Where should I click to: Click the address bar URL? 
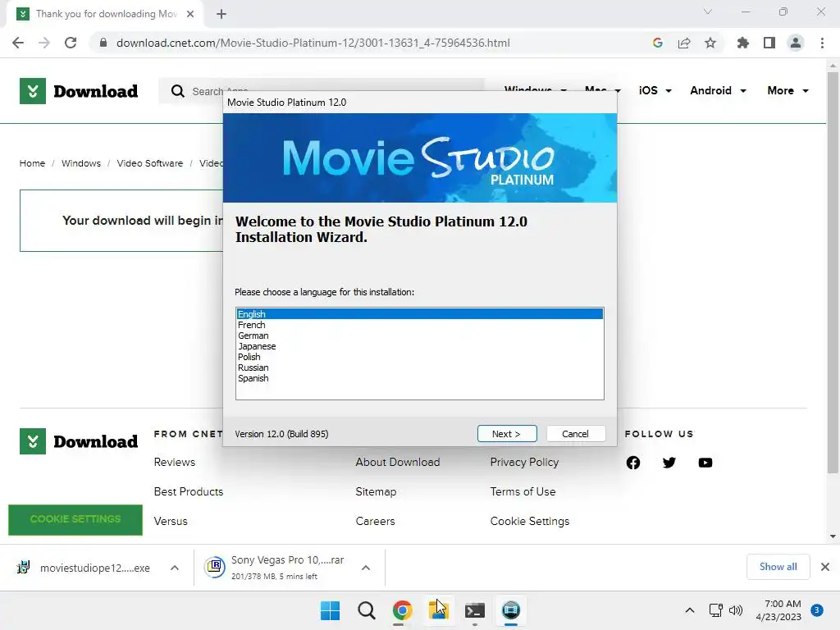[313, 43]
